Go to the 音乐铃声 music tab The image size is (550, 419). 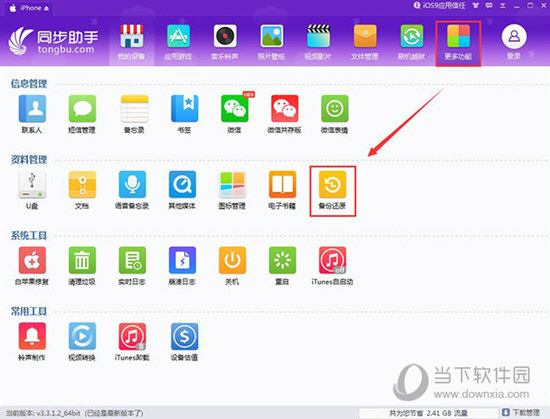click(225, 43)
